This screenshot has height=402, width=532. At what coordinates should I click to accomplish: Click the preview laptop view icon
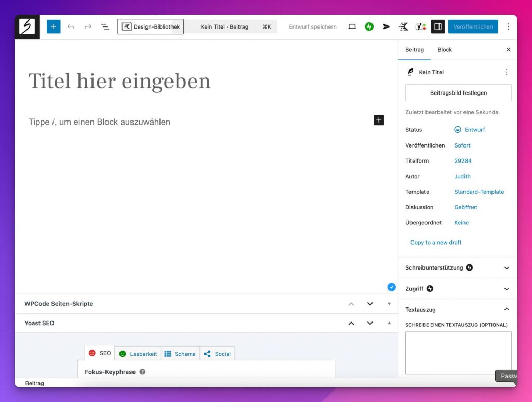[352, 26]
